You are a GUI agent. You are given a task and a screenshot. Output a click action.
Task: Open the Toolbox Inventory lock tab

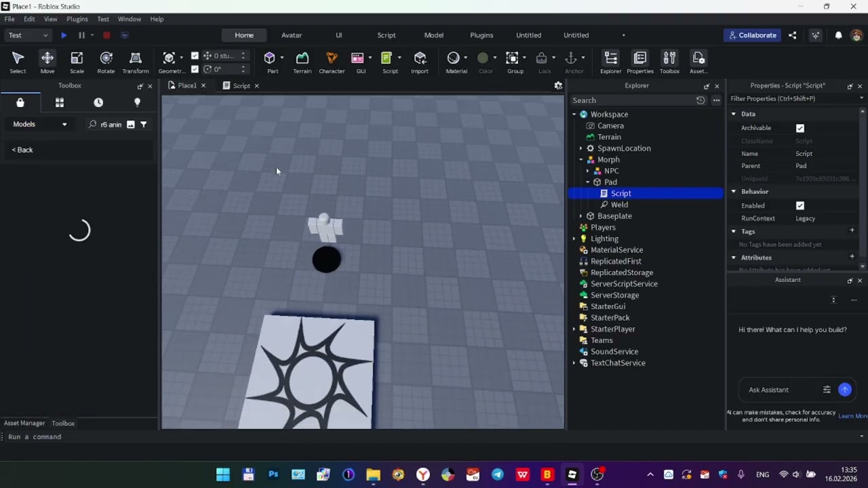tap(20, 102)
